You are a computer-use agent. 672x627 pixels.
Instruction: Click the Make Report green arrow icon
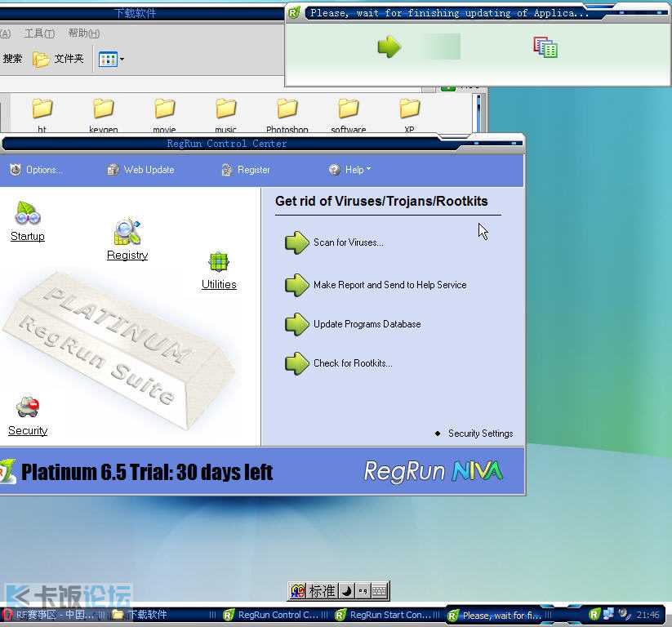(x=296, y=285)
